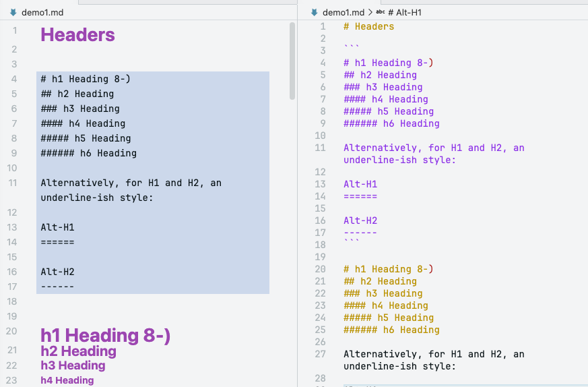588x387 pixels.
Task: Click '# Headers' on line 1 of right editor
Action: click(368, 26)
